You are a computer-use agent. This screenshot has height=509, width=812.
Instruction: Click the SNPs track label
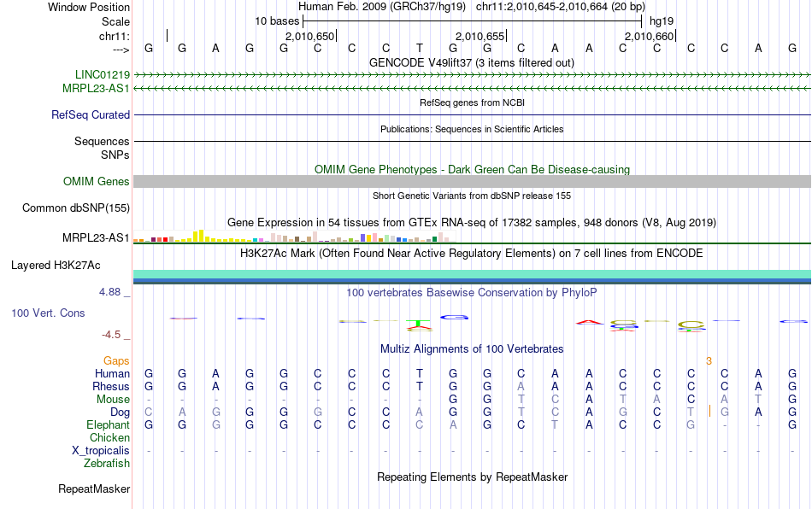(115, 155)
